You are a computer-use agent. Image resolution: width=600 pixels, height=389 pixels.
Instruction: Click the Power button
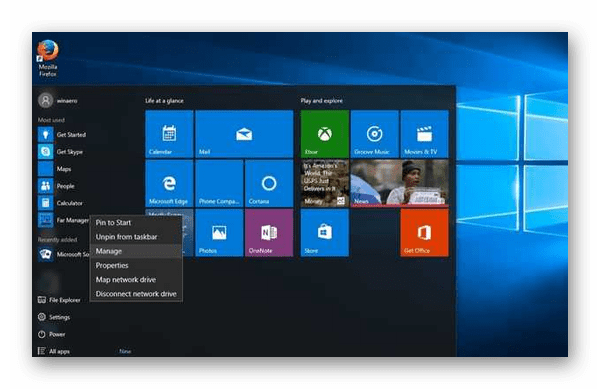[x=52, y=334]
